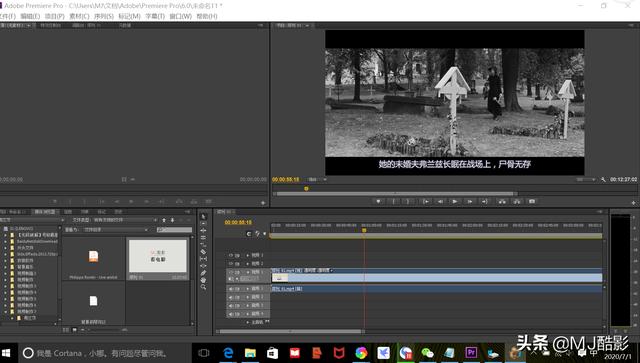This screenshot has width=640, height=363.
Task: Select the Selection tool in tools panel
Action: pyautogui.click(x=203, y=216)
